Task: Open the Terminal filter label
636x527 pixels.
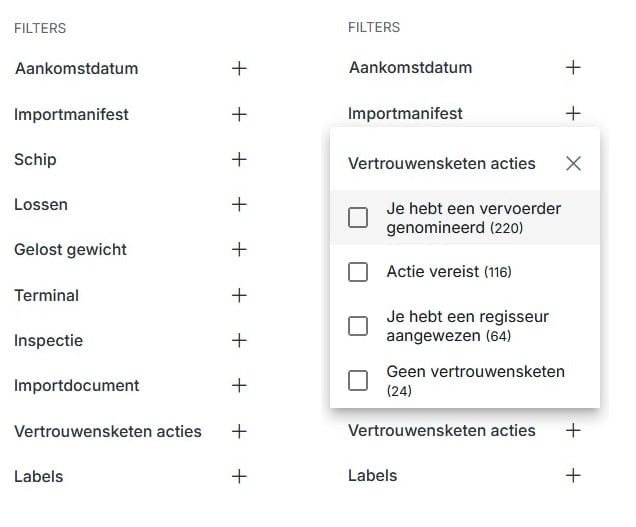Action: [x=46, y=295]
